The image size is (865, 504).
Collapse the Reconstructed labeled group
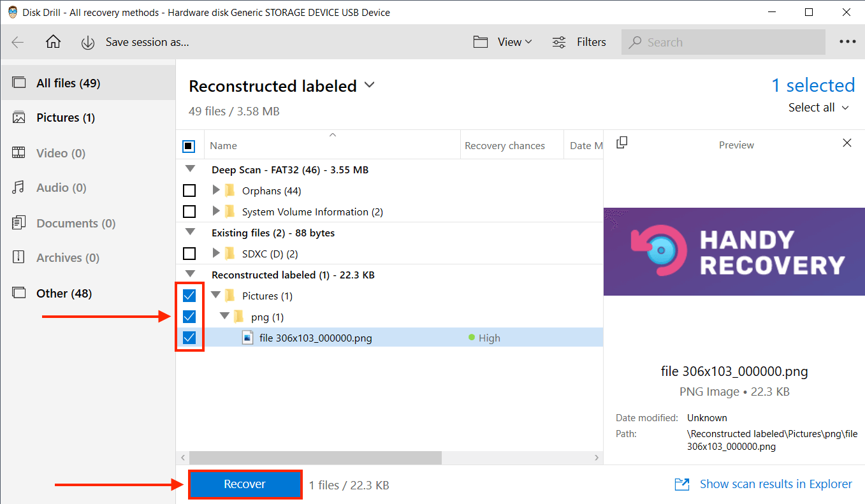189,275
